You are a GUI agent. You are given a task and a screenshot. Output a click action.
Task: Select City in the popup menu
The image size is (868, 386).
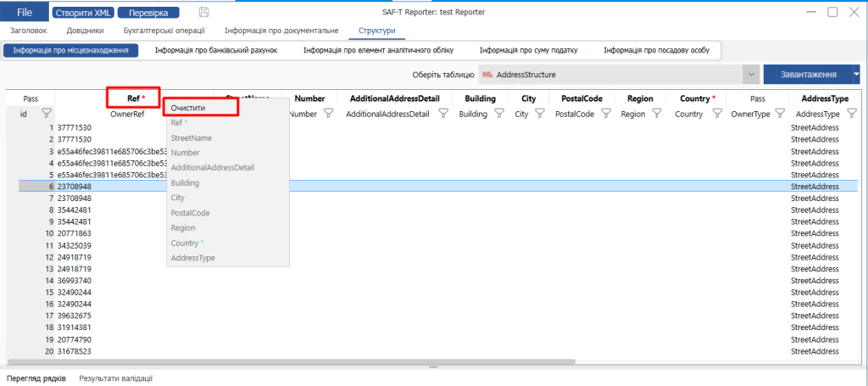click(178, 198)
